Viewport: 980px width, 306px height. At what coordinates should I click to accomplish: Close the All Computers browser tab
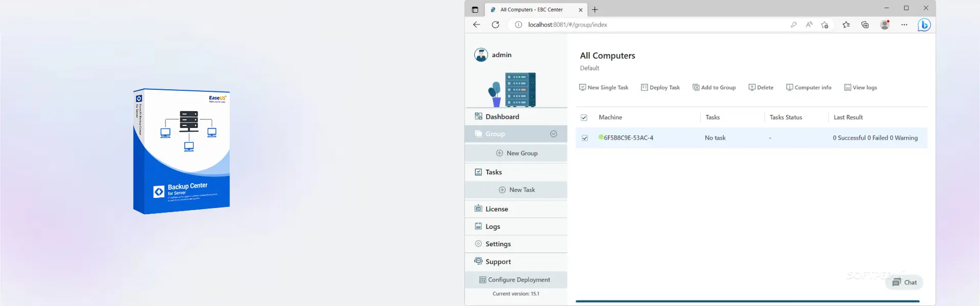580,10
